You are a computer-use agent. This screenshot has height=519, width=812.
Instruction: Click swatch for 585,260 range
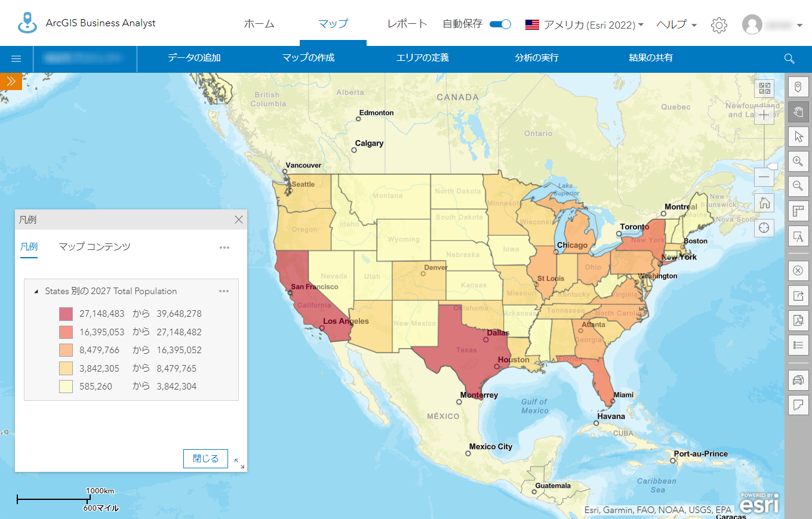coord(66,387)
